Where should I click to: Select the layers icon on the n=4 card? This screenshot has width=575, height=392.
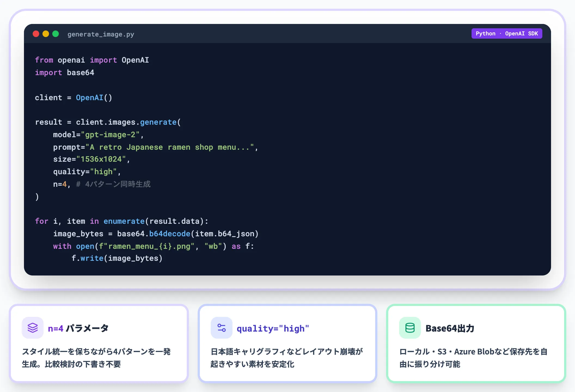33,328
